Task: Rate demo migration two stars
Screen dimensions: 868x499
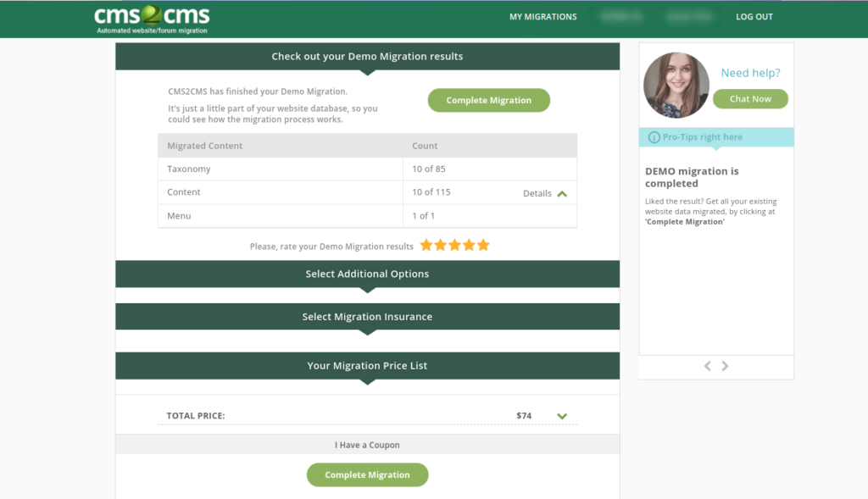Action: [x=441, y=245]
